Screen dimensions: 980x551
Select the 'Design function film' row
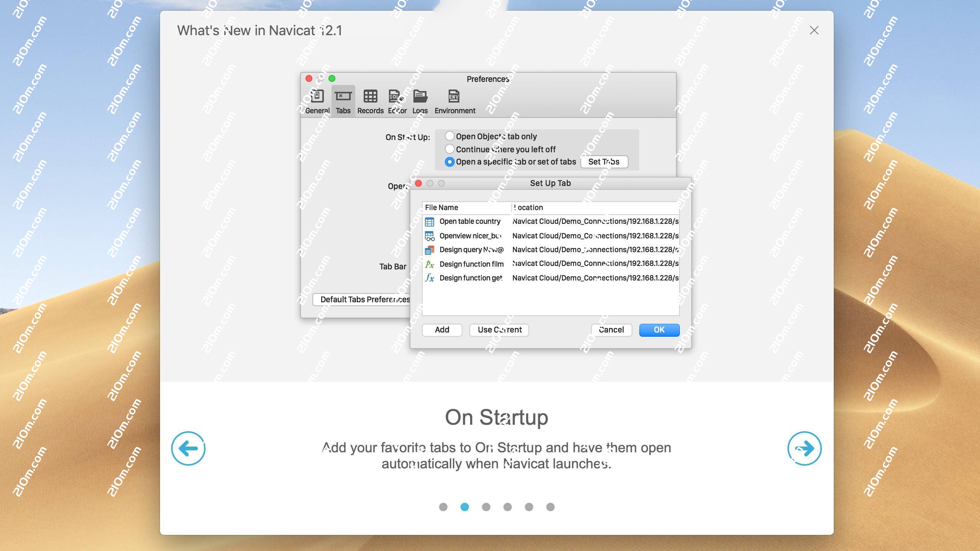pyautogui.click(x=471, y=264)
